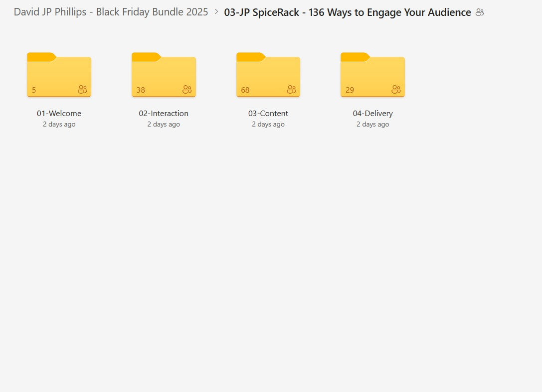Click the item count 29 on Delivery folder
The image size is (542, 392).
click(350, 90)
